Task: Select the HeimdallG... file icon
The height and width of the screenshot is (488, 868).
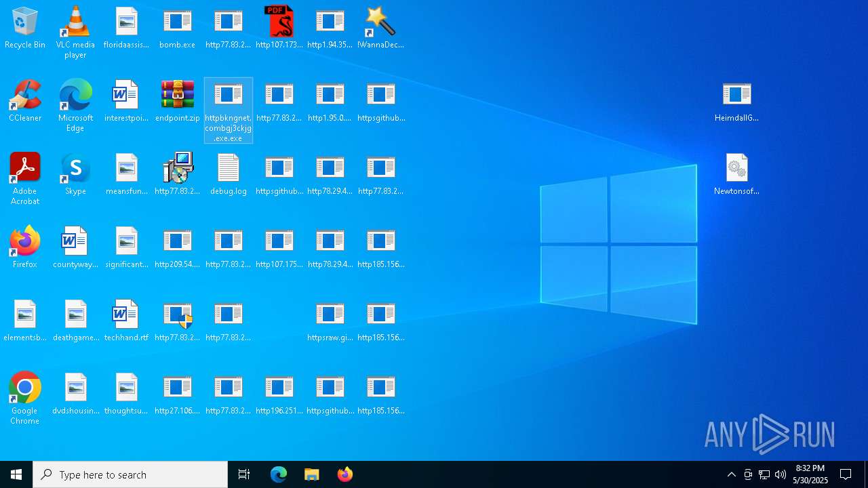Action: (737, 102)
